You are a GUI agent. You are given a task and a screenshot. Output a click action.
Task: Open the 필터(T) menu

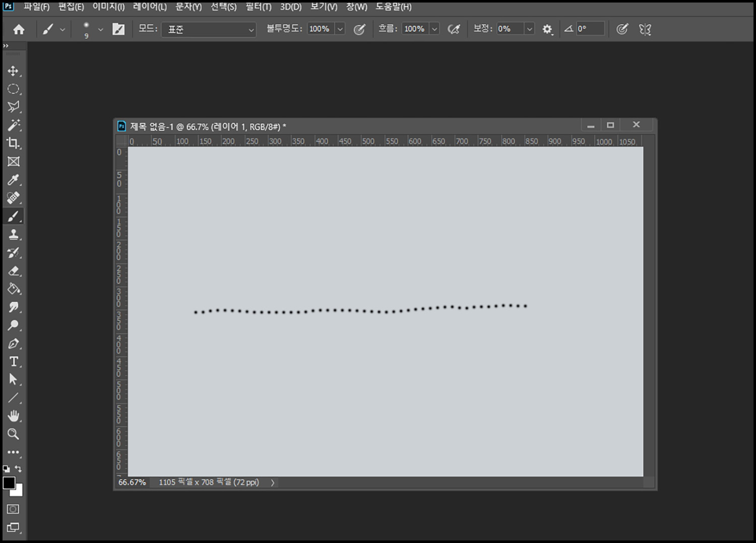pyautogui.click(x=259, y=7)
